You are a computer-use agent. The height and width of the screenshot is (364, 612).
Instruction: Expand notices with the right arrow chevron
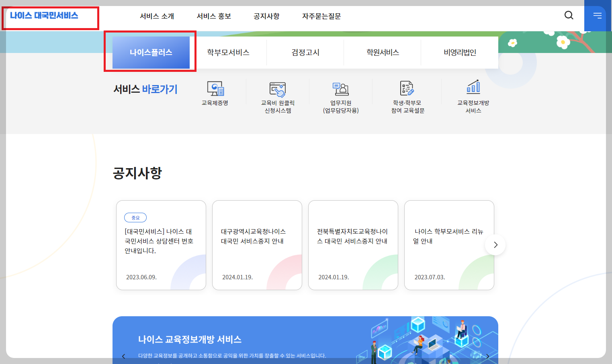[x=495, y=245]
